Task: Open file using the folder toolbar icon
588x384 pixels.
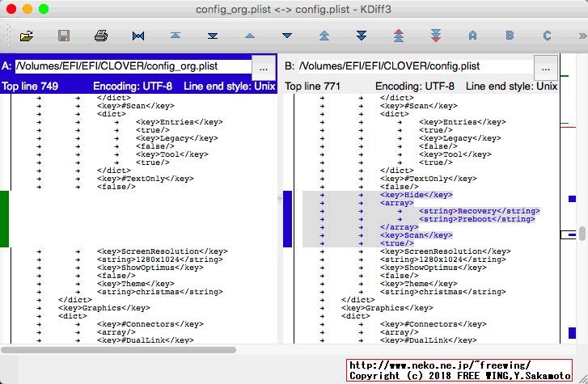Action: [x=27, y=36]
